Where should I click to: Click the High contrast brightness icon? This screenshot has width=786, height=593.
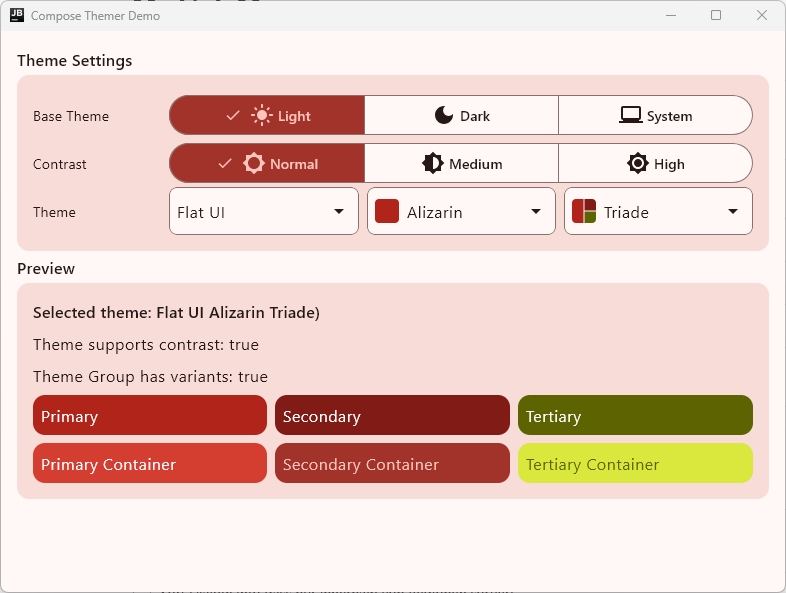[x=638, y=163]
